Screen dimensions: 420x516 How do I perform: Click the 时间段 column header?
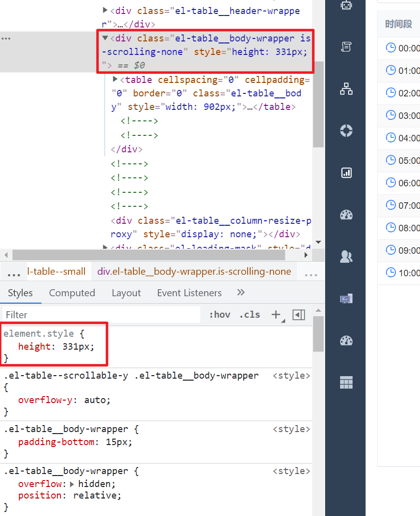coord(399,24)
